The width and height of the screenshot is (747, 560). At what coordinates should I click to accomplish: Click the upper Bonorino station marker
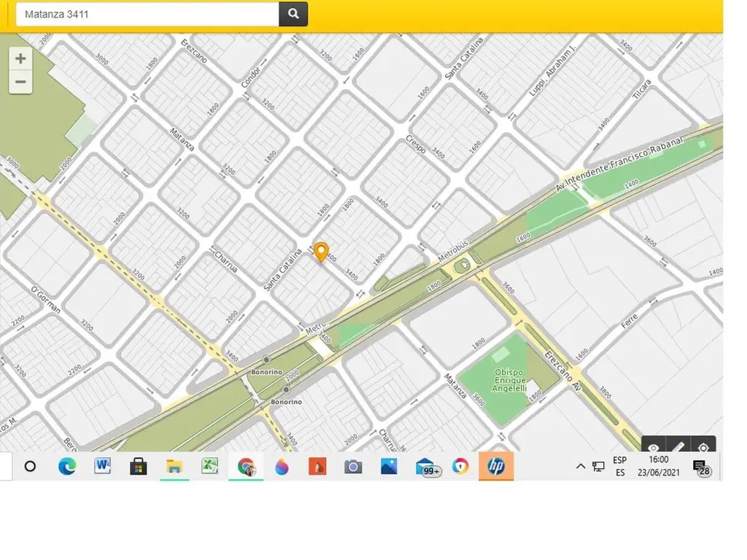coord(267,359)
